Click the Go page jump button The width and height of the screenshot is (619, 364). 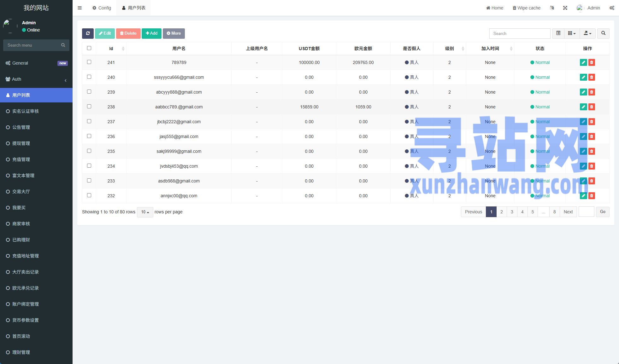603,212
